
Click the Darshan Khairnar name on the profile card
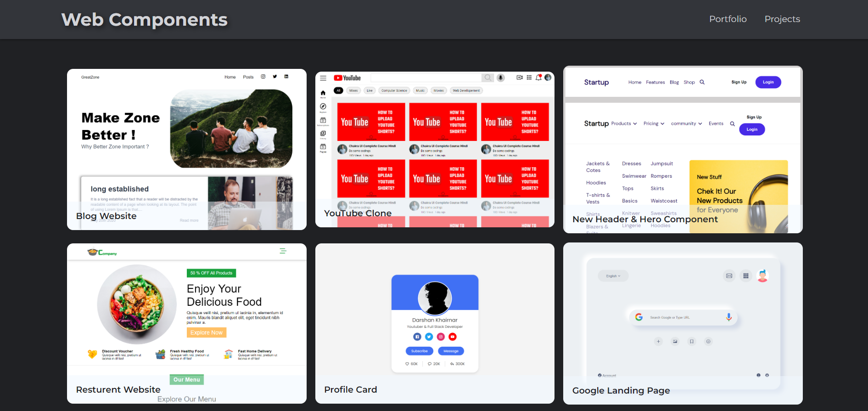click(x=435, y=320)
